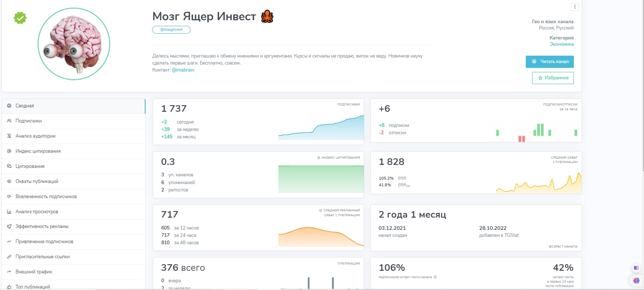Click the Россия, Русский geo text
Viewport: 644px width, 290px height.
pos(556,28)
